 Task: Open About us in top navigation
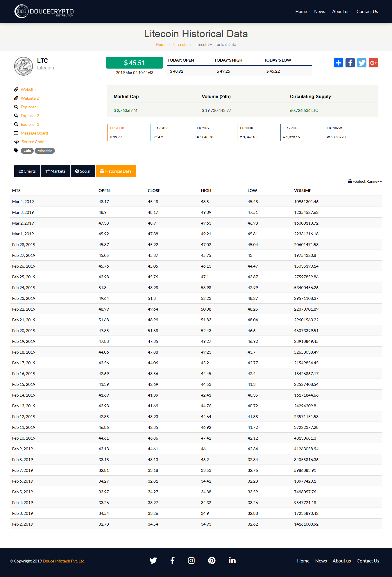coord(341,12)
